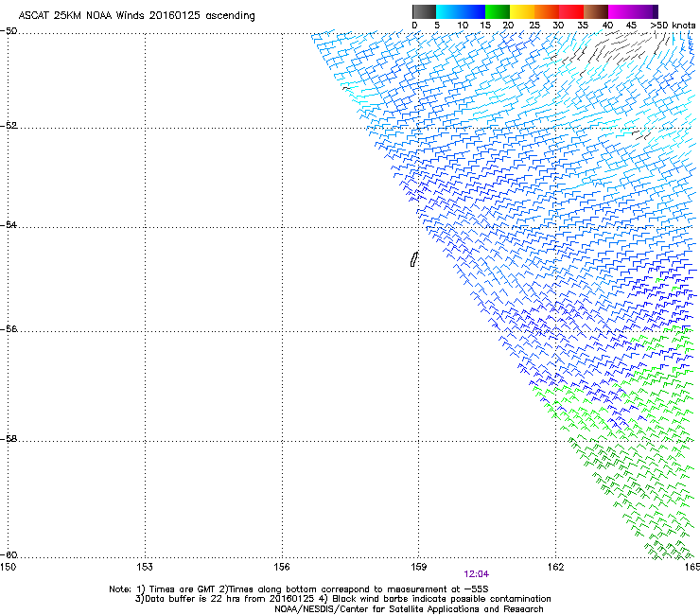700x615 pixels.
Task: Select the cyan-to-blue 5-15 knots color segment
Action: coord(461,11)
